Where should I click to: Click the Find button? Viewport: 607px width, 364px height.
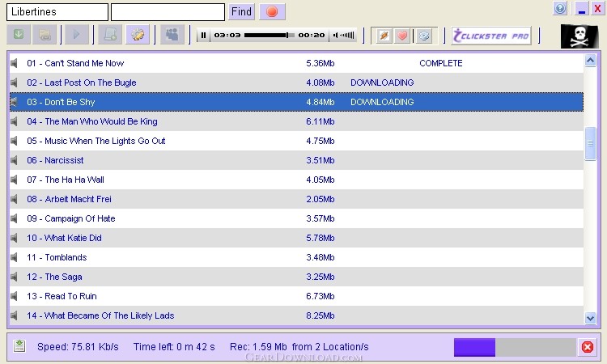click(241, 11)
